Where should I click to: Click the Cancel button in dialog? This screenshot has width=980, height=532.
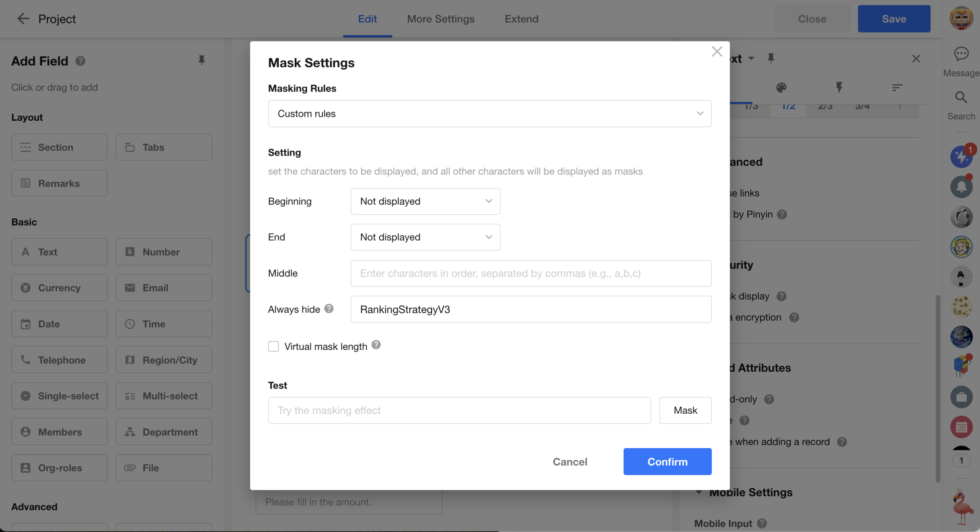coord(570,462)
